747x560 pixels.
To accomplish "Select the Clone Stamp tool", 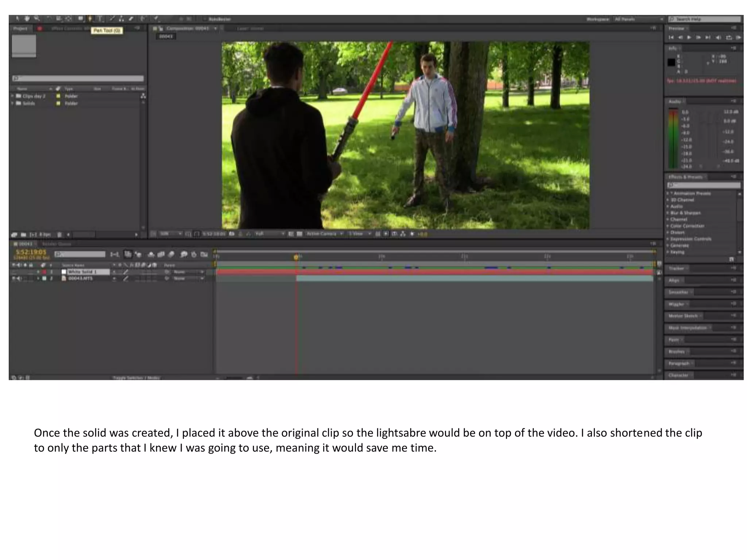I will pos(121,19).
